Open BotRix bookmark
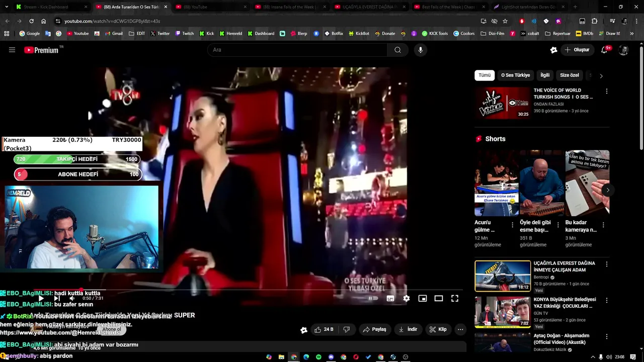644x362 pixels. pyautogui.click(x=334, y=34)
